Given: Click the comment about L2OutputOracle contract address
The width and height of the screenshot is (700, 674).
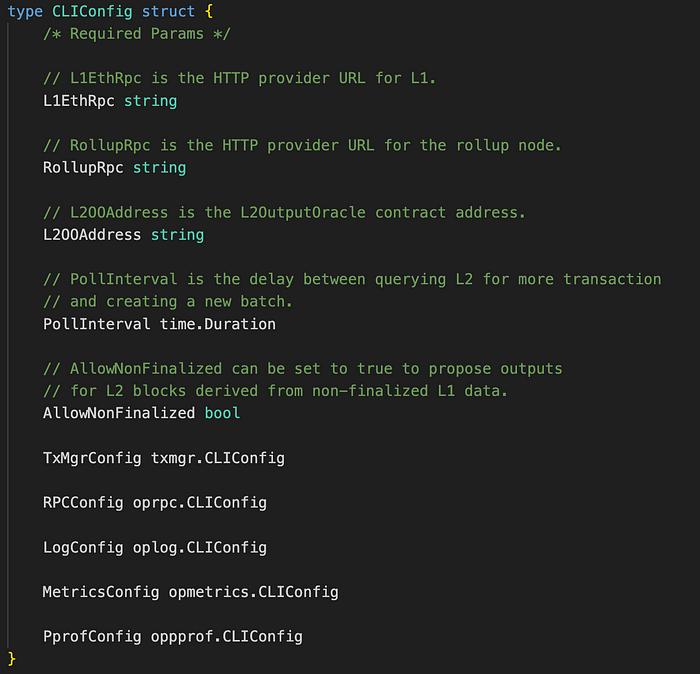Looking at the screenshot, I should [x=284, y=212].
